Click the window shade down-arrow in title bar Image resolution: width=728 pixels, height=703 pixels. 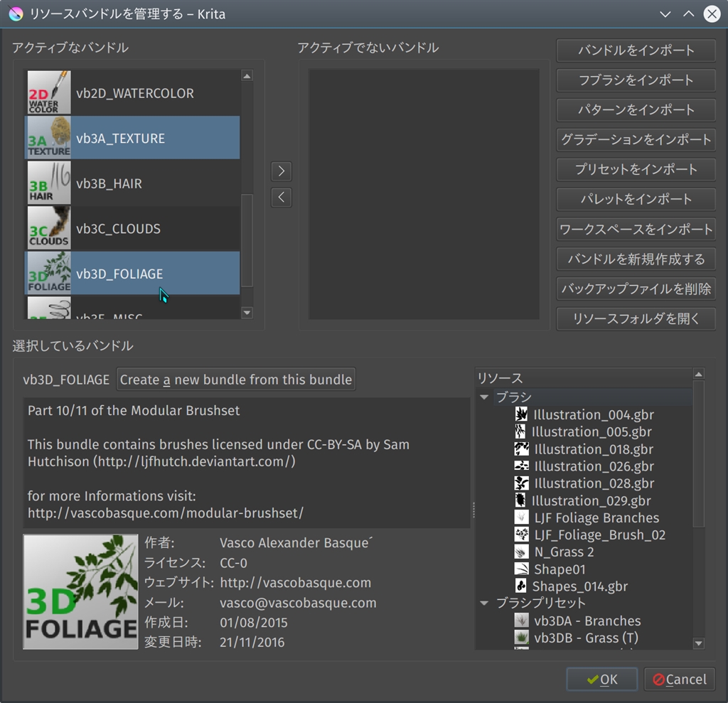click(x=665, y=14)
